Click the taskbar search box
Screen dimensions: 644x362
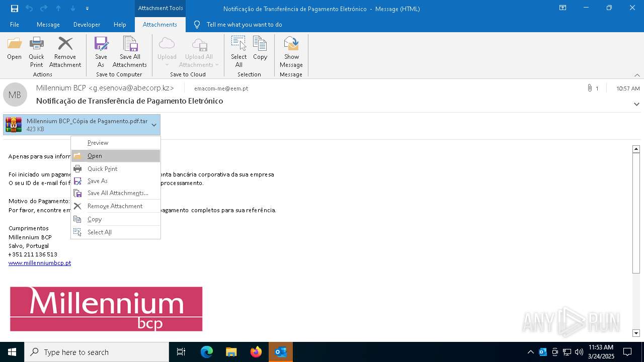97,352
